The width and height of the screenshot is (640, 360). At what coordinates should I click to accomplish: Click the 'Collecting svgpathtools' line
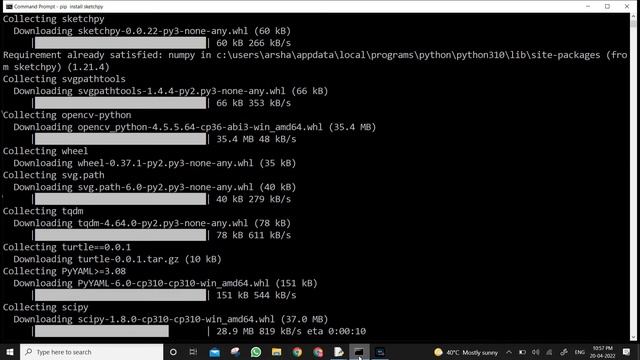[64, 79]
